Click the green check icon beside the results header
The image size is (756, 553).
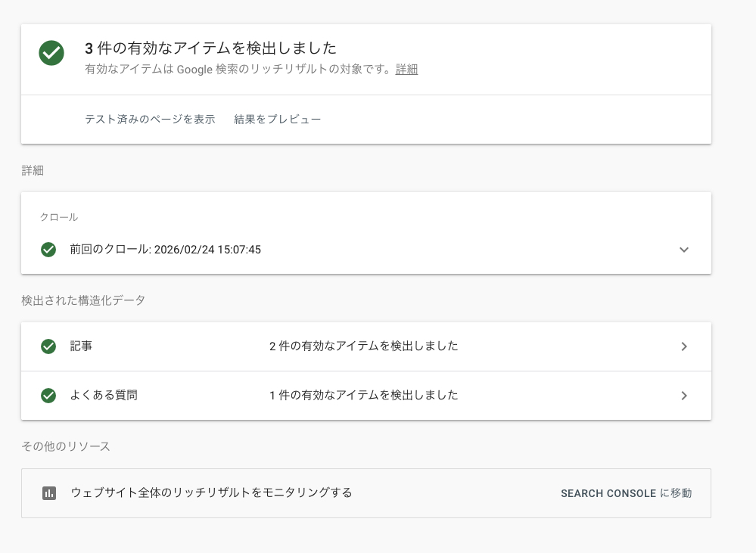coord(51,53)
